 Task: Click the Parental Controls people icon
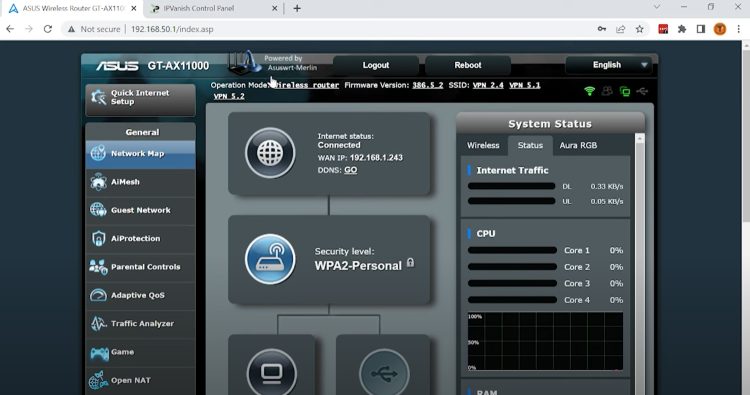click(98, 267)
